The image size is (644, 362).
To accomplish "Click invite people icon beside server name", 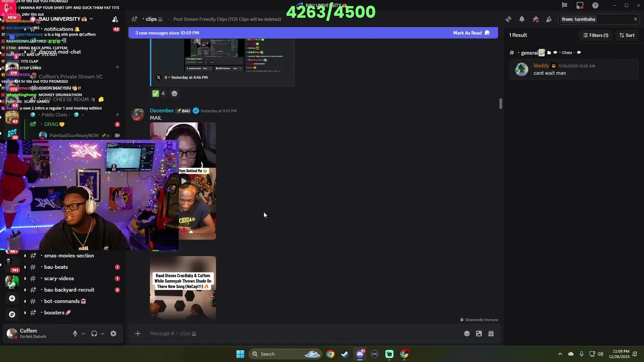I will (x=115, y=19).
